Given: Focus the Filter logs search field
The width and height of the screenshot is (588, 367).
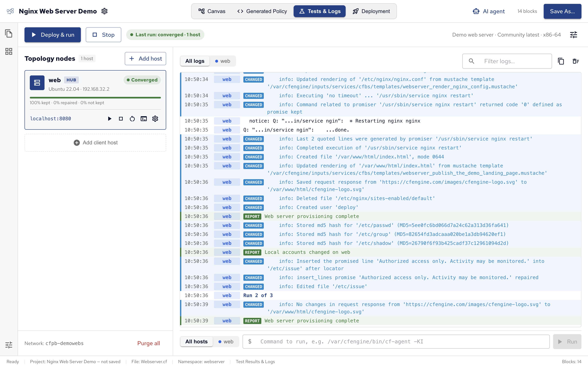Looking at the screenshot, I should click(x=507, y=61).
